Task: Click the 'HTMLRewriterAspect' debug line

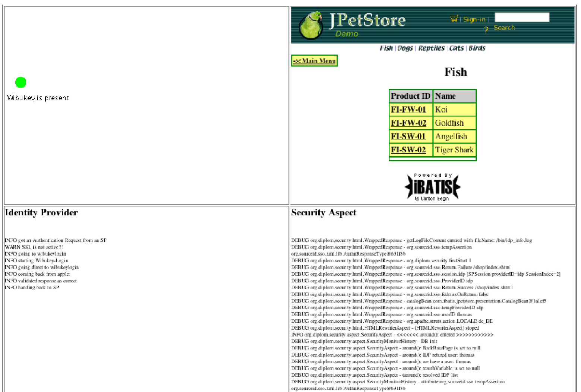Action: pyautogui.click(x=385, y=328)
